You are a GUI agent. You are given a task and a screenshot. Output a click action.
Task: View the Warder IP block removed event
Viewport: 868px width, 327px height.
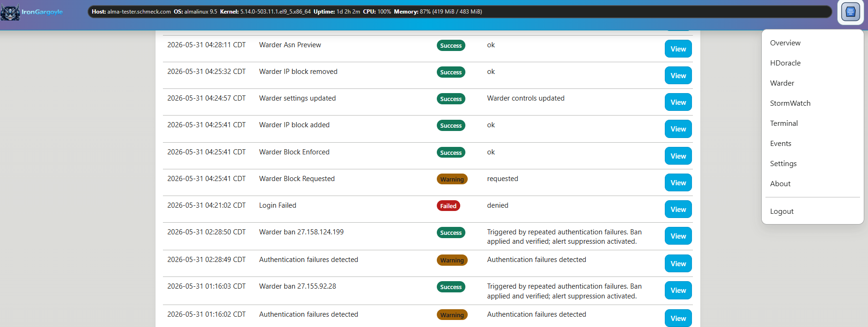point(678,75)
